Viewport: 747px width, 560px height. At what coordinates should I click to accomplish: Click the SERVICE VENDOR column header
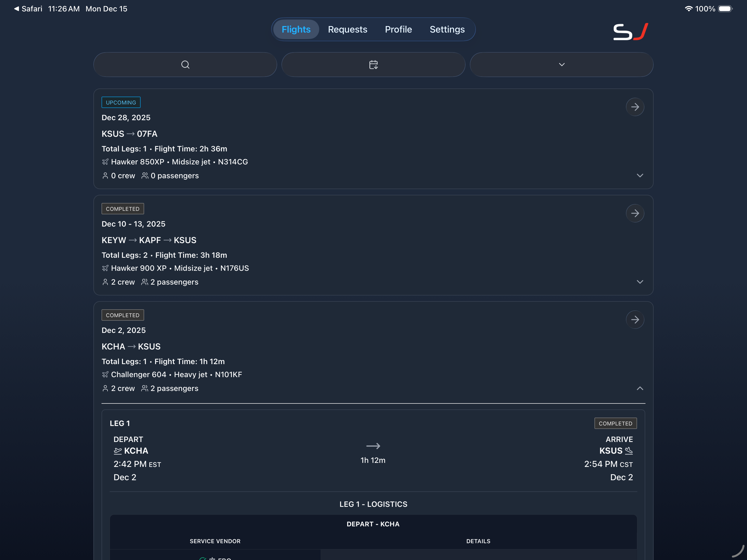(215, 542)
